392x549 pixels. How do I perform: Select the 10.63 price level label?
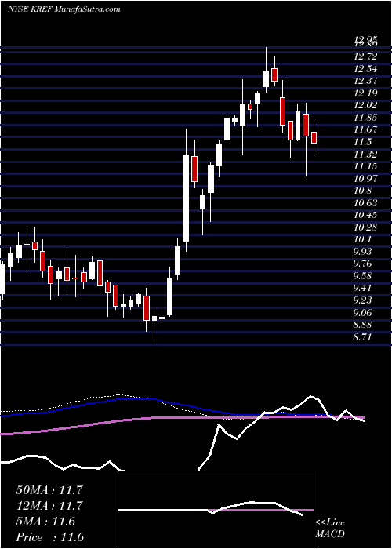pyautogui.click(x=365, y=202)
